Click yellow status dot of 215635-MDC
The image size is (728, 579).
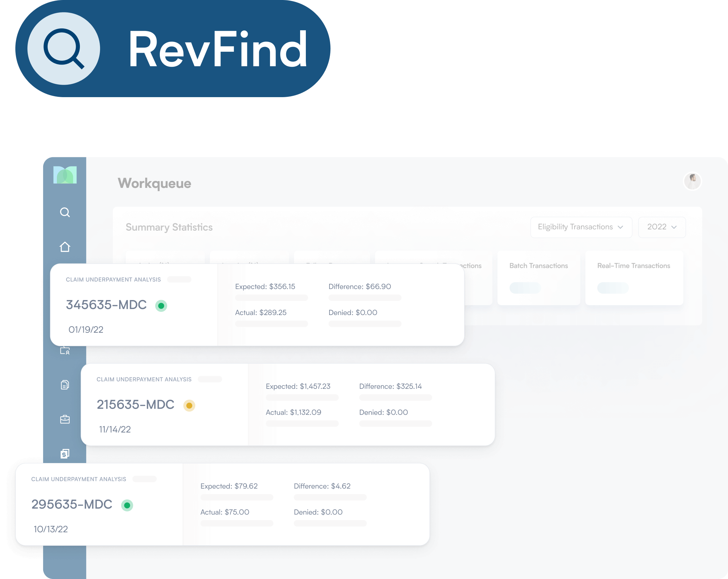[x=189, y=405]
